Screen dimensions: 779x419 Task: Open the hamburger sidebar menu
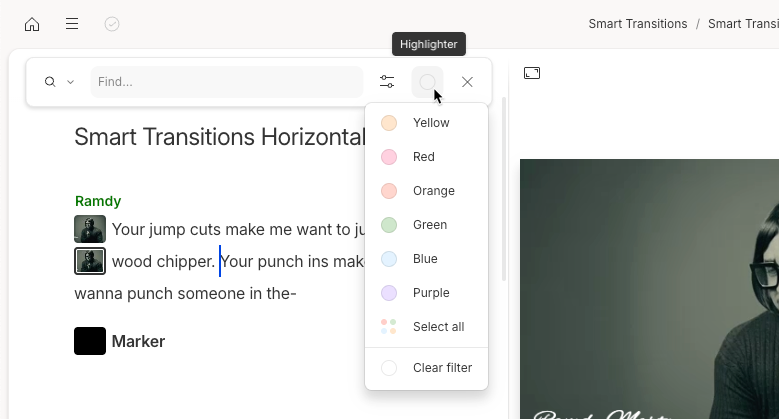[72, 24]
